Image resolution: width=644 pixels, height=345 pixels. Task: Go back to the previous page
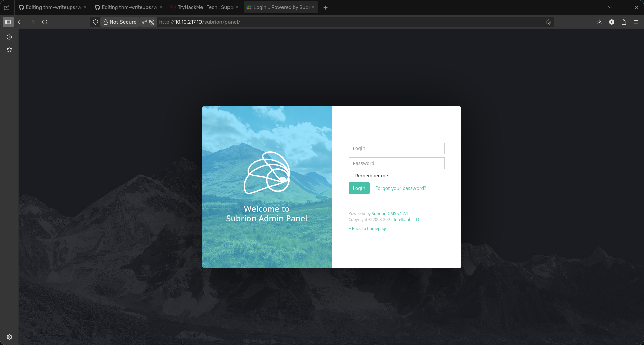pyautogui.click(x=20, y=22)
